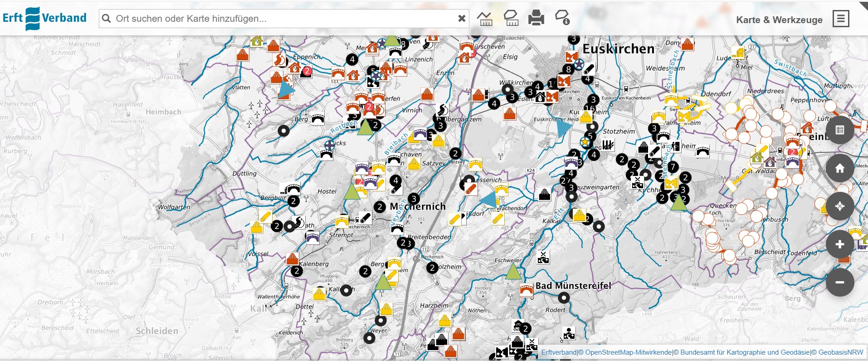Image resolution: width=868 pixels, height=361 pixels.
Task: Select orange bridge icon at Bad Münstereifel
Action: 526,290
